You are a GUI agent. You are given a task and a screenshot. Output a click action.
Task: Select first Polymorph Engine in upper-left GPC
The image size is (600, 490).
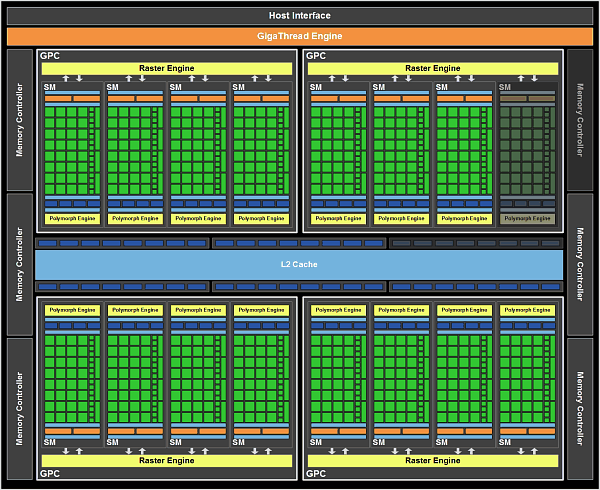tap(72, 218)
